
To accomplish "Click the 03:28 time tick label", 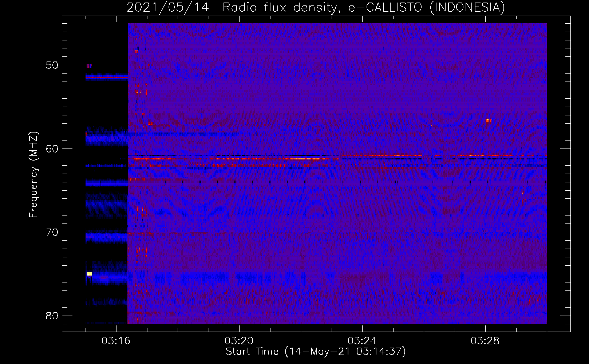I will coord(485,341).
